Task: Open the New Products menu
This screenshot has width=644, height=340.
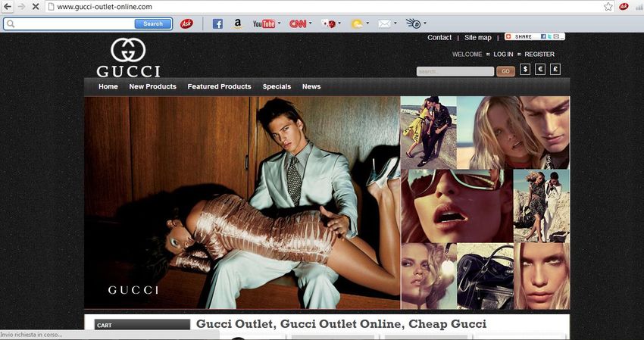Action: (153, 86)
